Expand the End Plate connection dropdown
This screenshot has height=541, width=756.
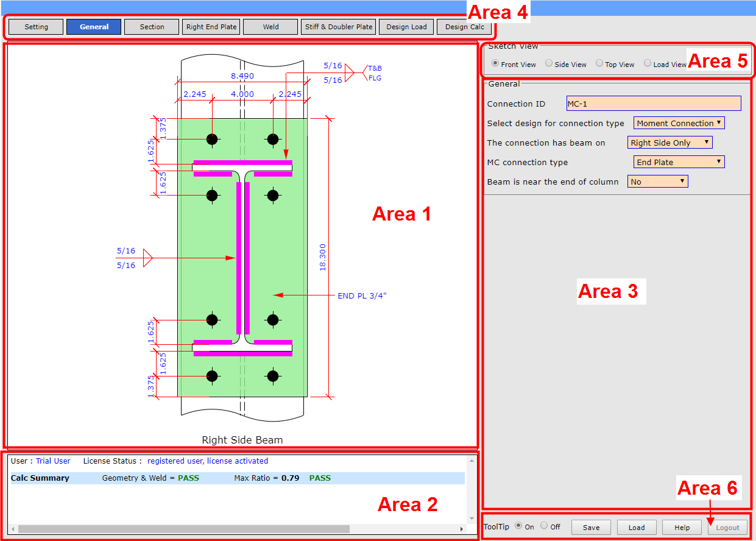[679, 162]
